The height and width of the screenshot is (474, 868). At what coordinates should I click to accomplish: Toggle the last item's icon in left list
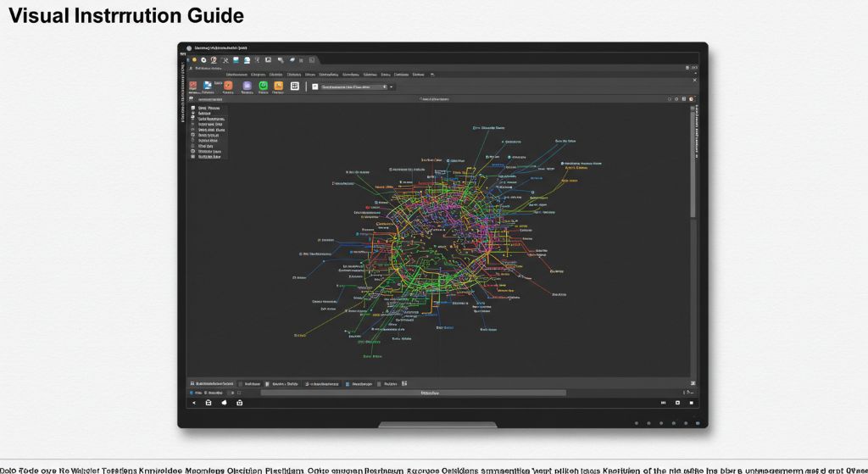193,157
